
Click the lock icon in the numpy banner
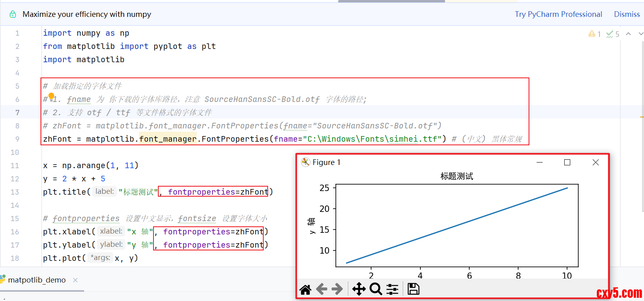pyautogui.click(x=13, y=14)
